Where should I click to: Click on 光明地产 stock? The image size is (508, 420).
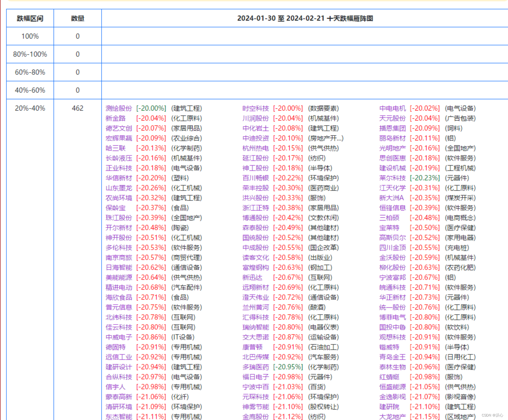(392, 148)
